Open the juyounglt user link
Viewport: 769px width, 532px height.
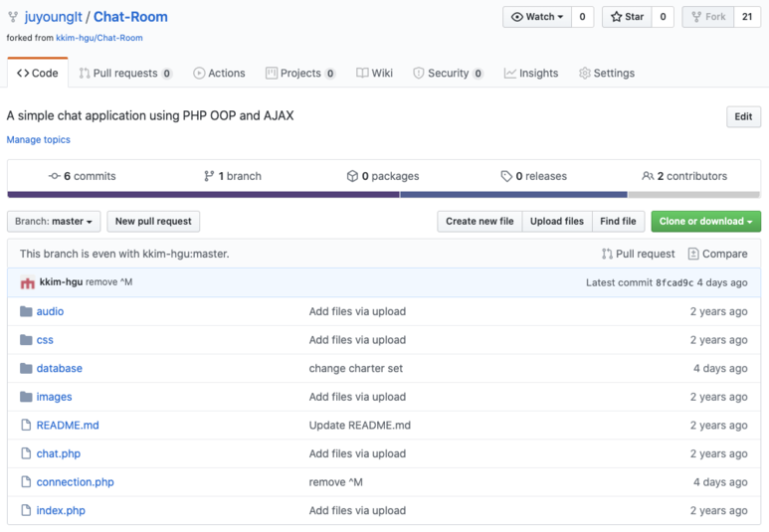point(54,17)
